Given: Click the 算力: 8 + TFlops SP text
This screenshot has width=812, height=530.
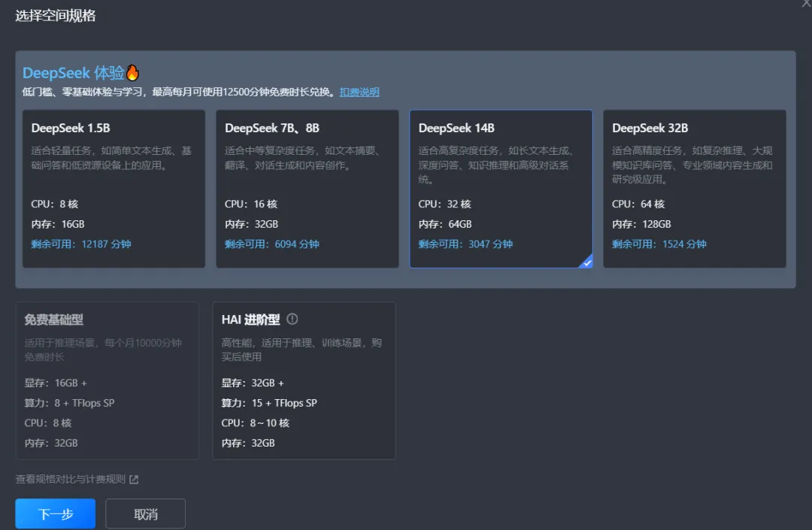Looking at the screenshot, I should (69, 403).
